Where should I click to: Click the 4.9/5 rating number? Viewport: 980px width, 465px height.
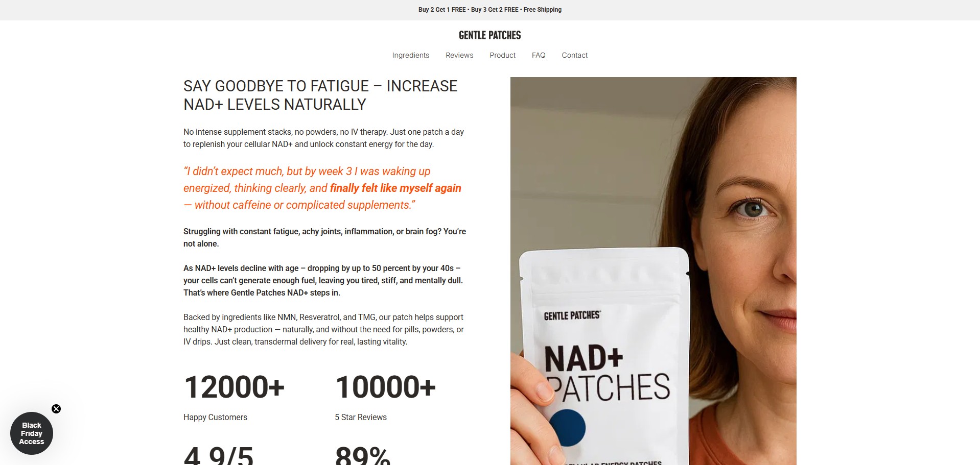tap(218, 454)
